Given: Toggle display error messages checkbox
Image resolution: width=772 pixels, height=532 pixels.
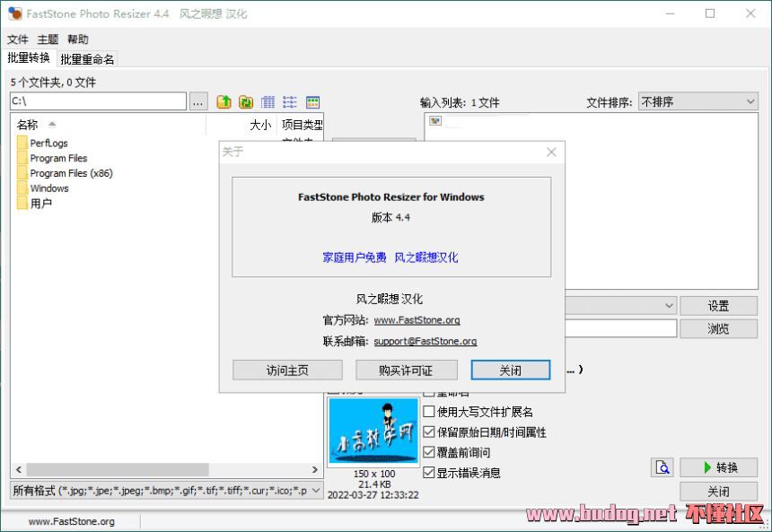Looking at the screenshot, I should click(x=429, y=473).
